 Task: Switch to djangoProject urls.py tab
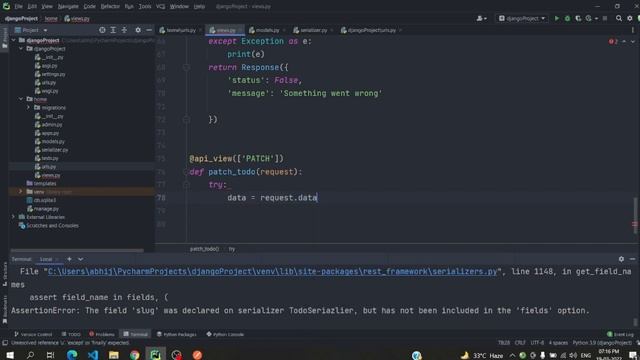[x=371, y=30]
